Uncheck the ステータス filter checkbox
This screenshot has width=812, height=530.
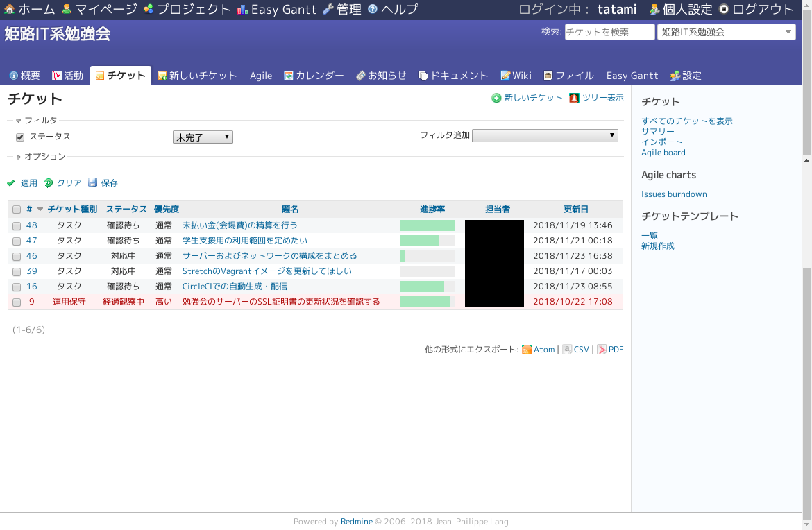click(x=20, y=137)
